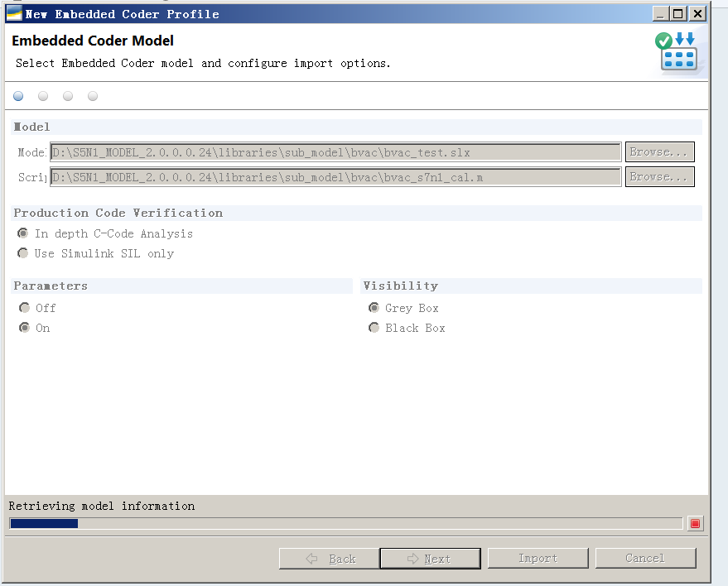Open Browse dialog for the script file
This screenshot has width=728, height=586.
tap(659, 176)
